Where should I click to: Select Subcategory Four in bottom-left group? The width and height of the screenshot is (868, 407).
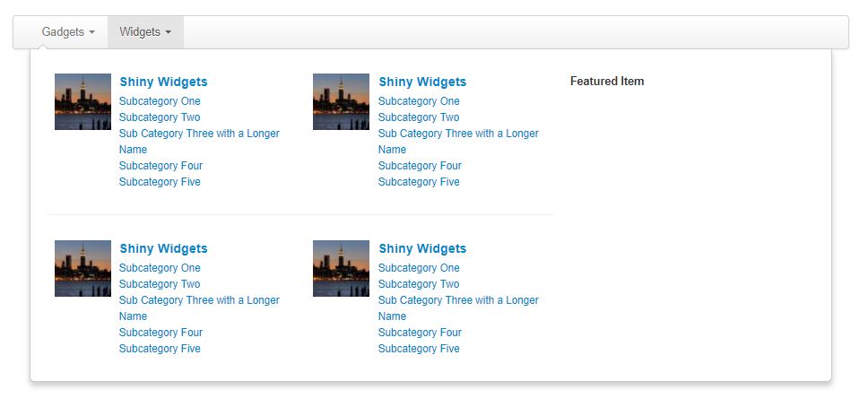pos(161,333)
